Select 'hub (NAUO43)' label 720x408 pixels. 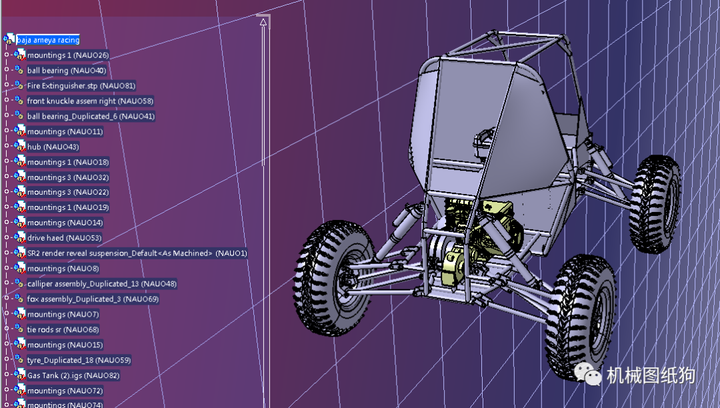pyautogui.click(x=53, y=146)
